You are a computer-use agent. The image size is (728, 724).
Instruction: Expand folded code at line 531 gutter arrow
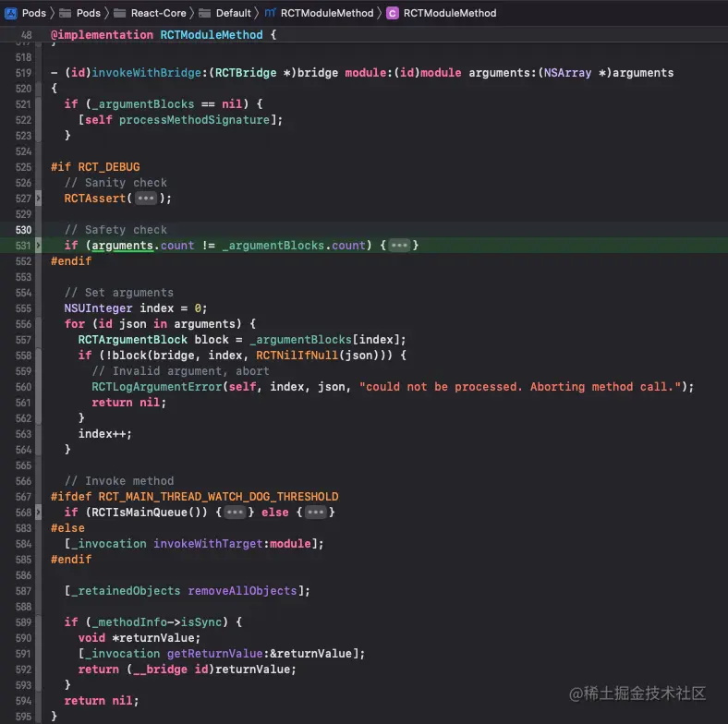pos(38,246)
